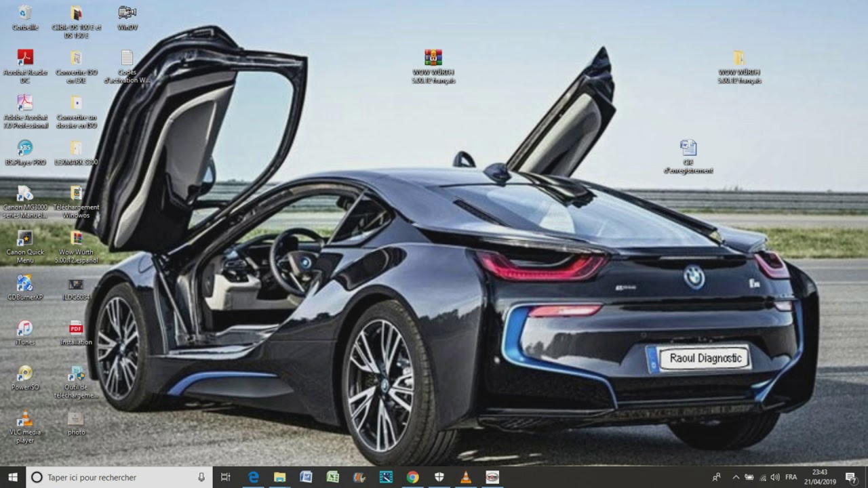The height and width of the screenshot is (488, 868).
Task: Open the Windows Start menu
Action: coord(13,477)
